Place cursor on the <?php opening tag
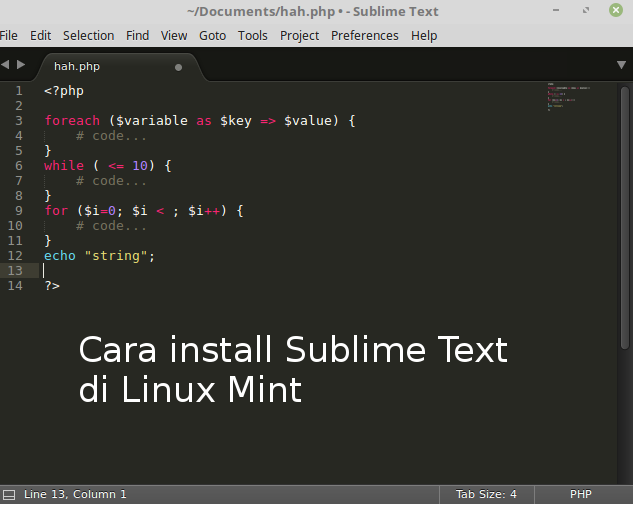Image resolution: width=640 pixels, height=507 pixels. pos(64,91)
